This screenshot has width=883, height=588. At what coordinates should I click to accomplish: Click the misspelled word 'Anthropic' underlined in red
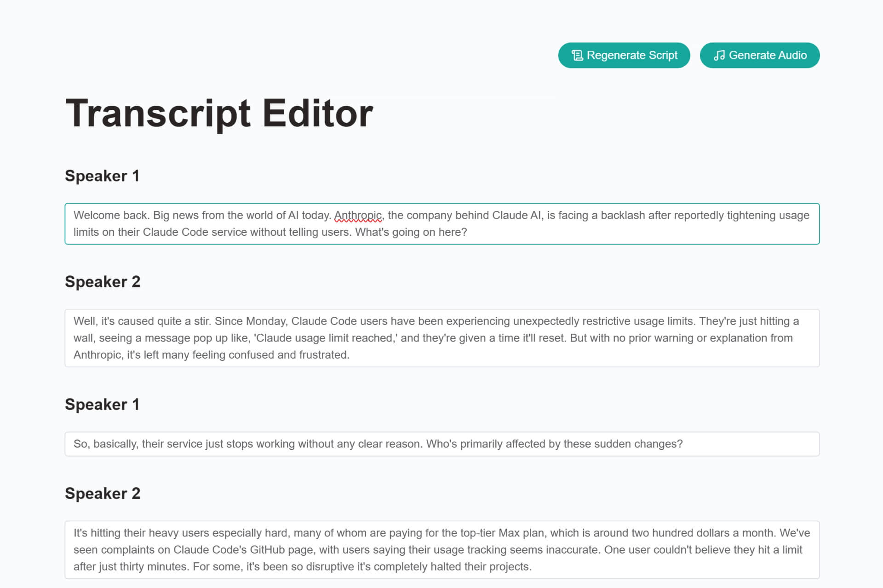(x=358, y=215)
